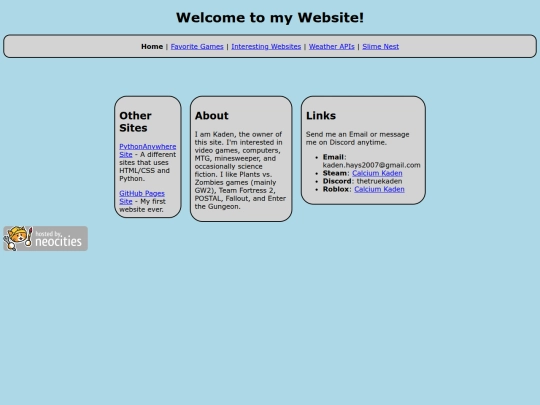Click the About heading
This screenshot has height=405, width=540.
[x=211, y=115]
